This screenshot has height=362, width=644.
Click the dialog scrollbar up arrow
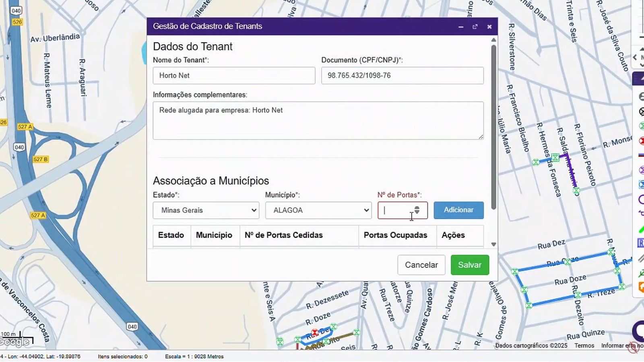click(494, 40)
